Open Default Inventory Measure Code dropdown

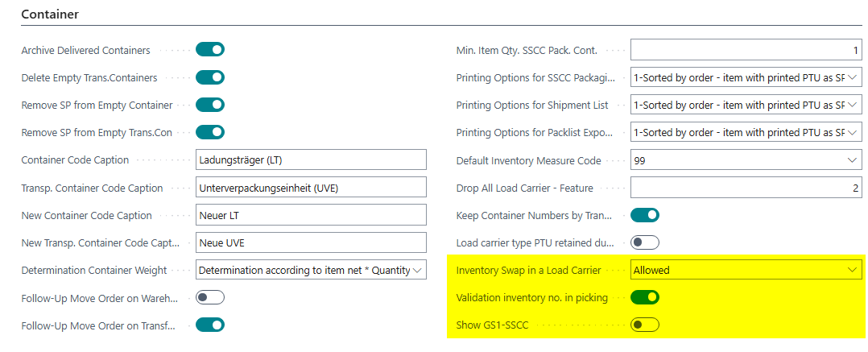(x=853, y=160)
